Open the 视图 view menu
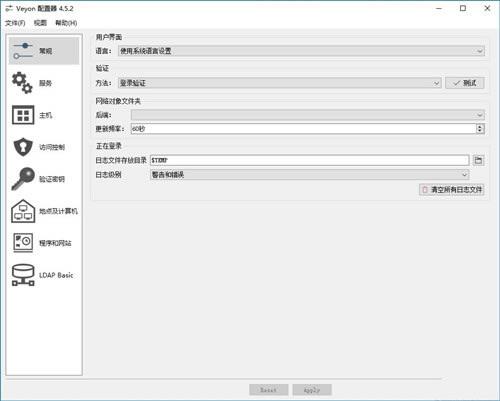This screenshot has height=401, width=500. 40,23
